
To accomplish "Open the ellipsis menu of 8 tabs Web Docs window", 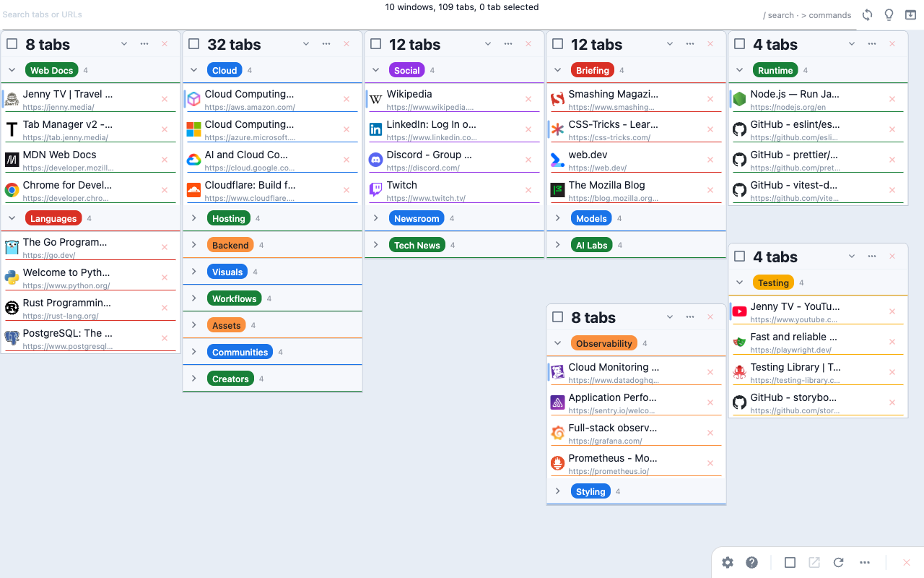I will 144,44.
